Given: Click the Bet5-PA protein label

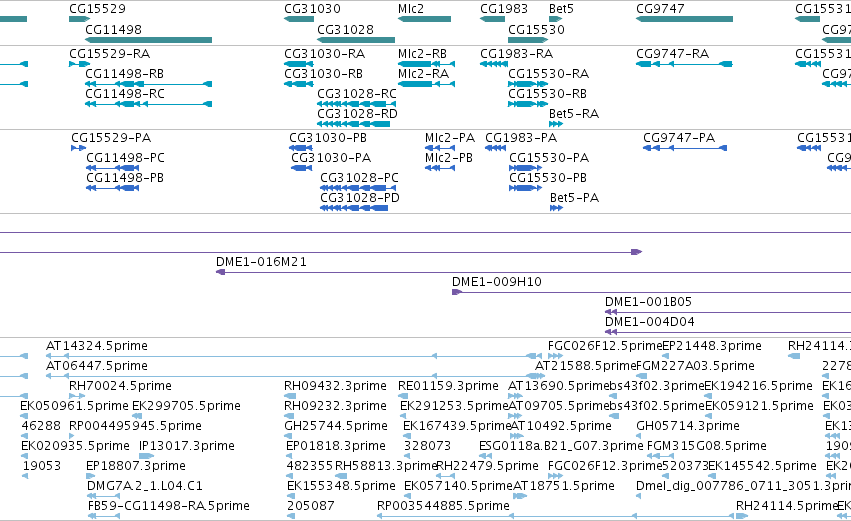Looking at the screenshot, I should [575, 198].
